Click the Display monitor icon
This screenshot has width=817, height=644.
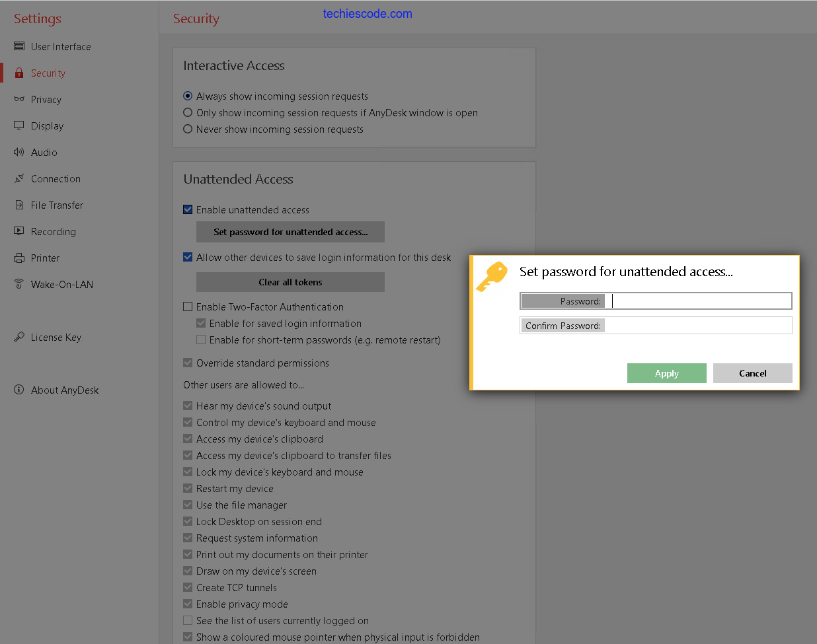tap(19, 125)
